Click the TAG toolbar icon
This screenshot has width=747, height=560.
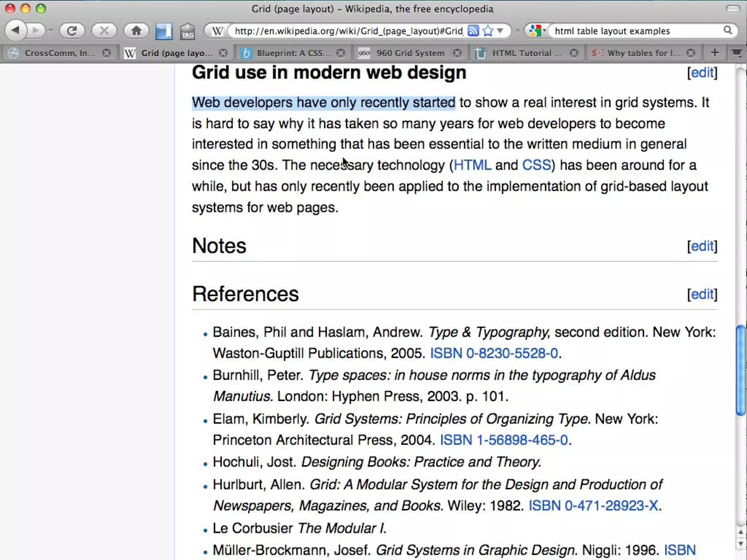pyautogui.click(x=187, y=32)
